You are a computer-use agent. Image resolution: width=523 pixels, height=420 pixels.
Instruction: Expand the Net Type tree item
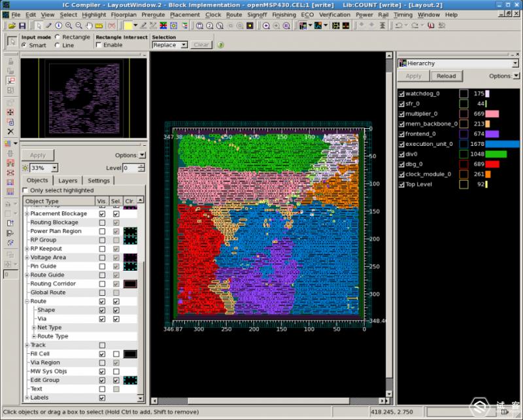tap(34, 327)
